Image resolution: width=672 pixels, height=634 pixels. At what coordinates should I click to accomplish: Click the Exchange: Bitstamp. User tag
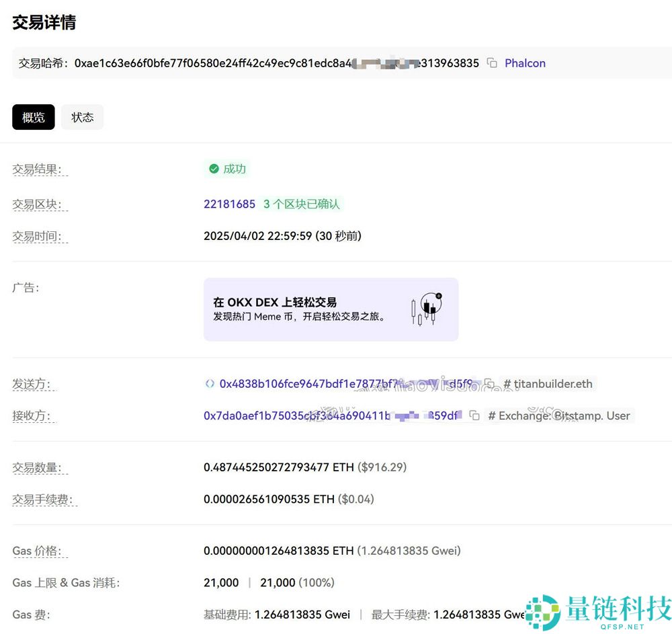point(559,415)
